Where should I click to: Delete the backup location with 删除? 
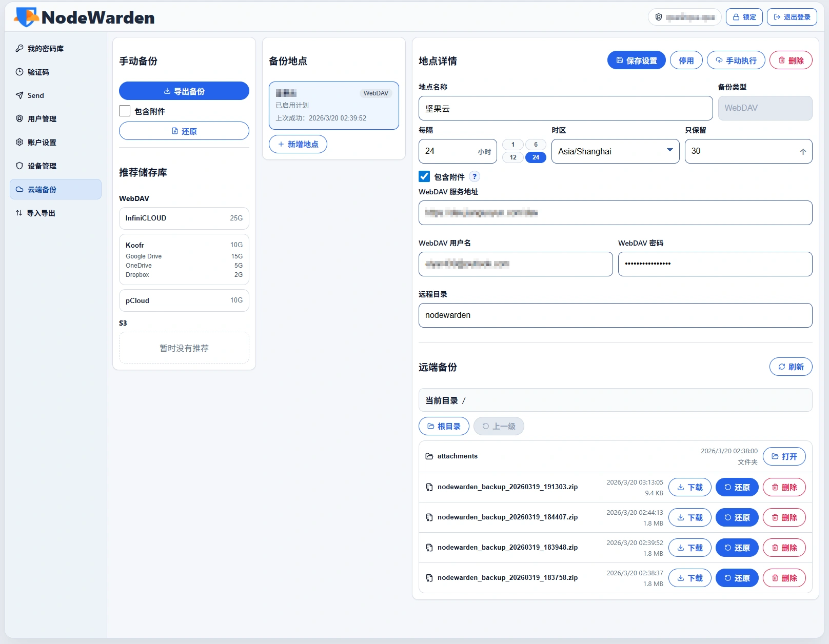coord(791,61)
